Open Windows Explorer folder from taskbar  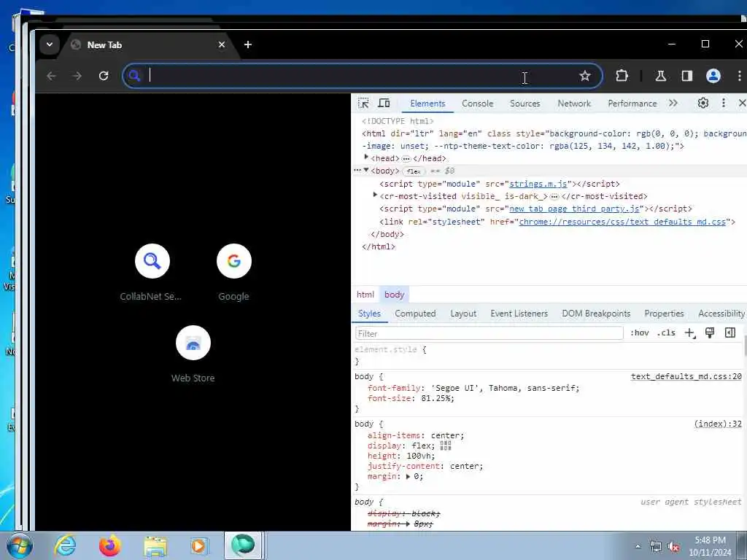pyautogui.click(x=156, y=545)
